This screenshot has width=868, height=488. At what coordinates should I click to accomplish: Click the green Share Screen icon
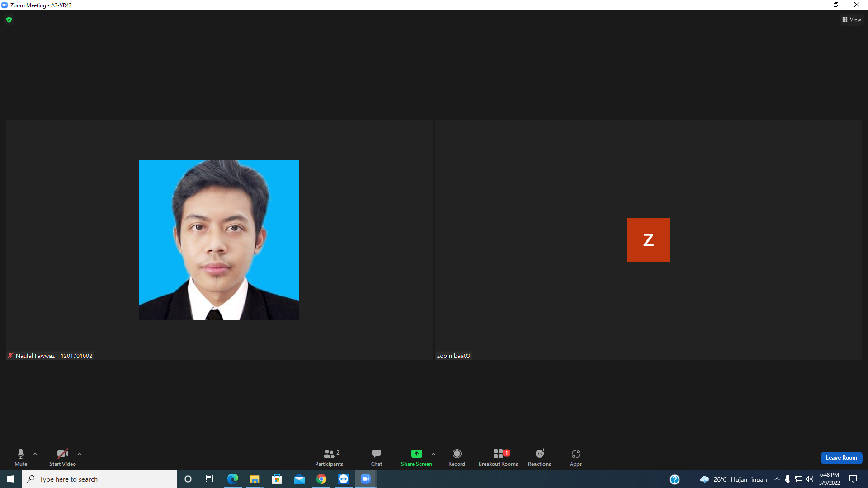[x=416, y=454]
